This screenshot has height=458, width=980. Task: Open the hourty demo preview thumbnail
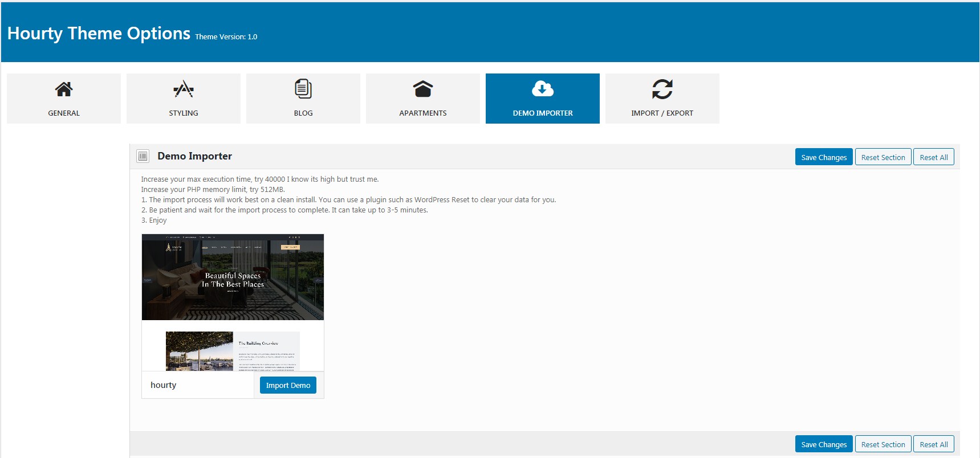[x=233, y=302]
